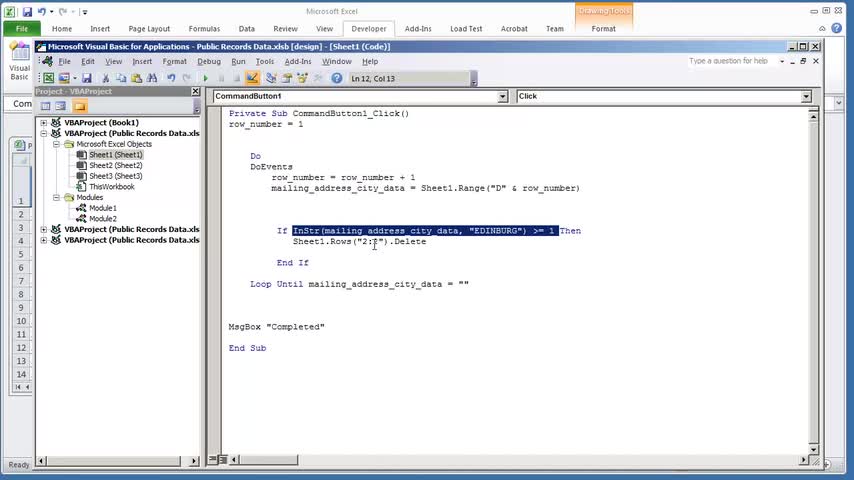
Task: Collapse the Modules folder
Action: point(56,198)
